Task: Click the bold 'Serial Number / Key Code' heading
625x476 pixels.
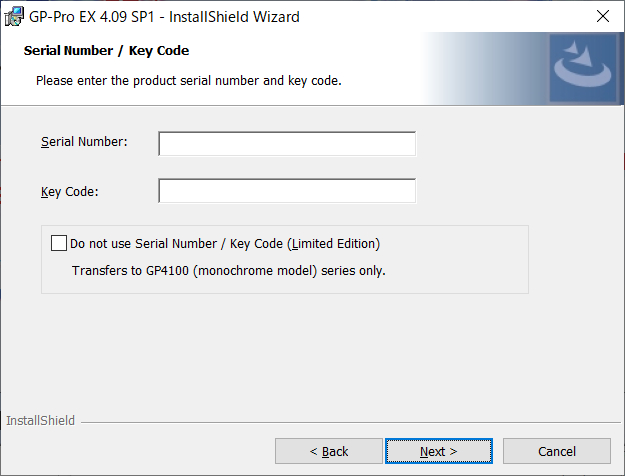Action: (x=106, y=51)
